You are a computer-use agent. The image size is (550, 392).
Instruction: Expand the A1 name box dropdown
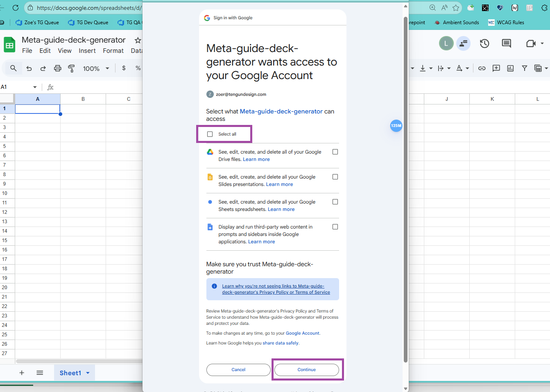(x=35, y=87)
